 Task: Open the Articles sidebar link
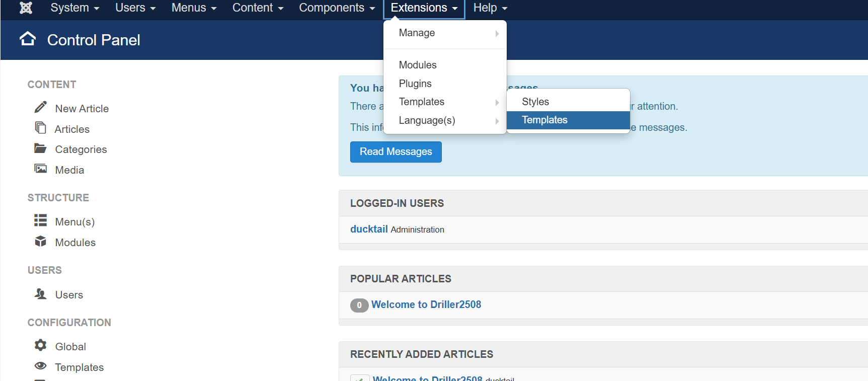[72, 129]
